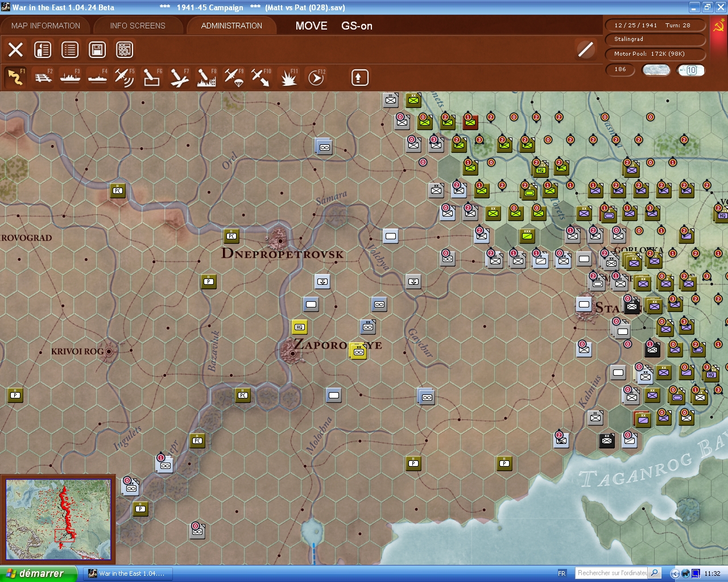Viewport: 728px width, 582px height.
Task: Click the F12 end turn arrow icon
Action: click(x=316, y=77)
